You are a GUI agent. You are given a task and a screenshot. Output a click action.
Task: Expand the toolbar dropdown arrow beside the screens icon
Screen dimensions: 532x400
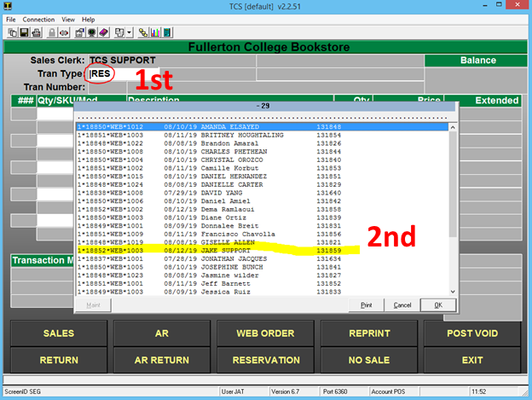pos(130,32)
